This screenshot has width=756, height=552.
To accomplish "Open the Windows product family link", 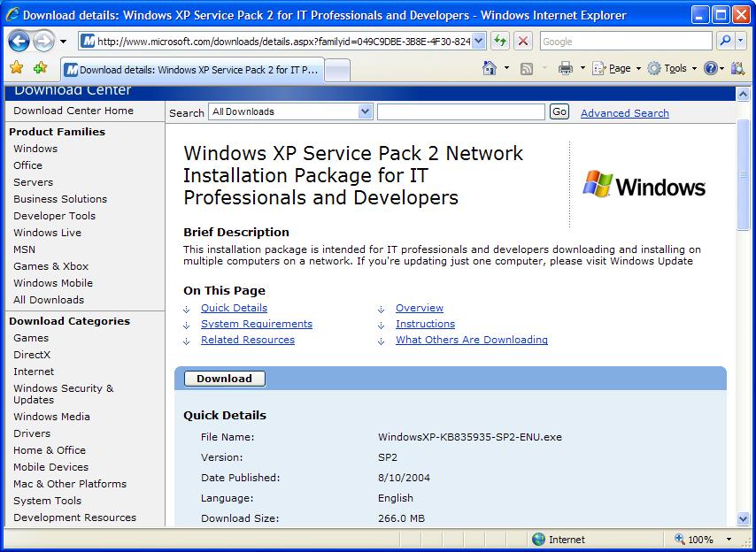I will [35, 149].
